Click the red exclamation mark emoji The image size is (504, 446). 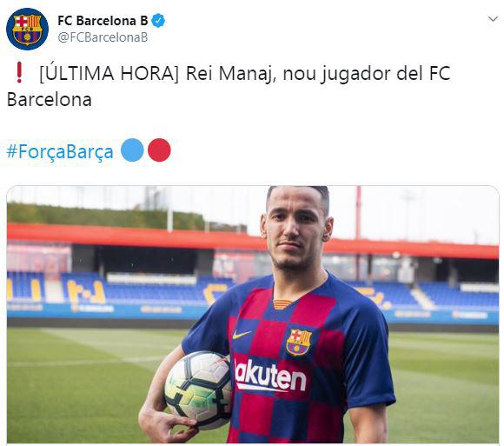19,73
